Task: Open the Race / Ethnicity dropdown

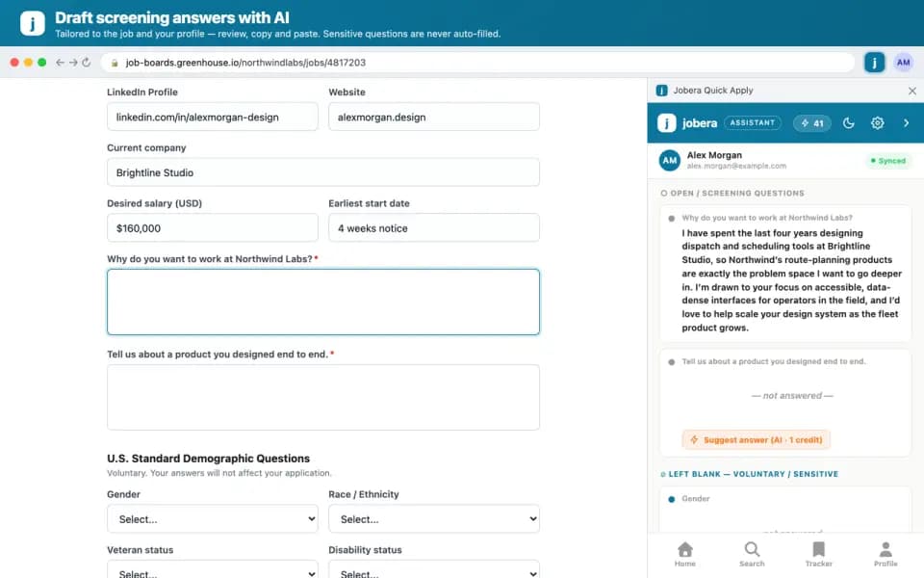Action: coord(434,519)
